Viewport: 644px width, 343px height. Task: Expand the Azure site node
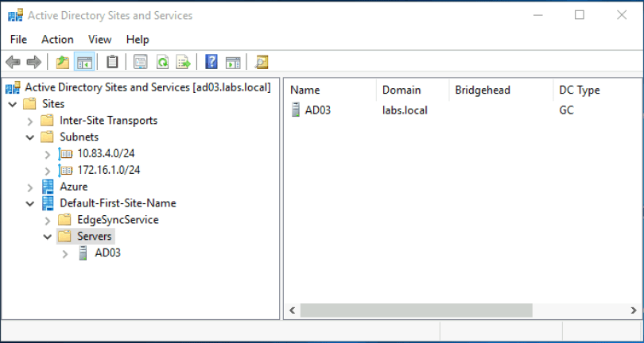coord(30,187)
